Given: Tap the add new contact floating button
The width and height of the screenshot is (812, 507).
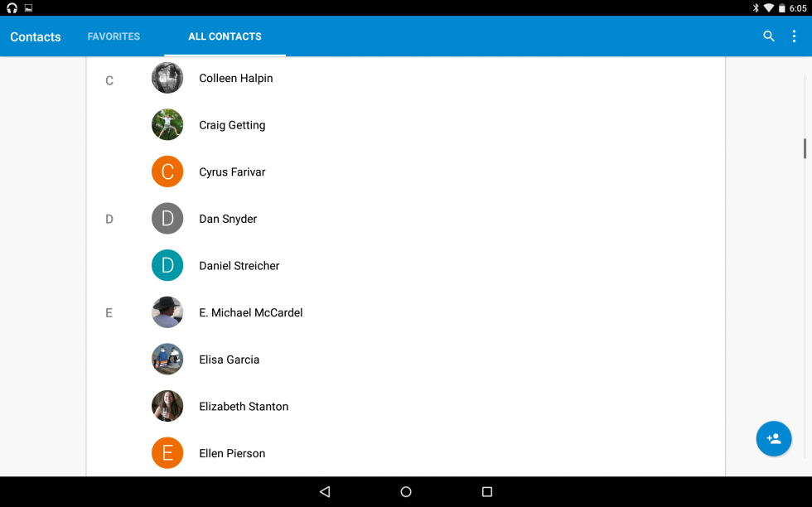Looking at the screenshot, I should coord(774,438).
